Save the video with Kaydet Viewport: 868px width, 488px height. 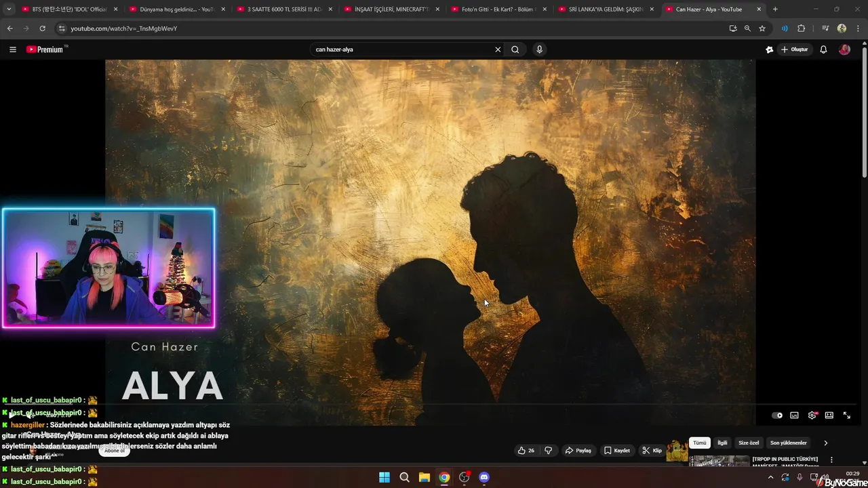click(617, 450)
